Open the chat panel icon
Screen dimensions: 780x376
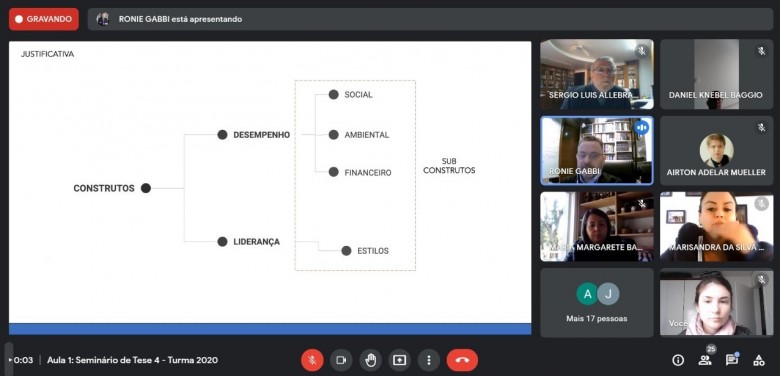click(731, 360)
